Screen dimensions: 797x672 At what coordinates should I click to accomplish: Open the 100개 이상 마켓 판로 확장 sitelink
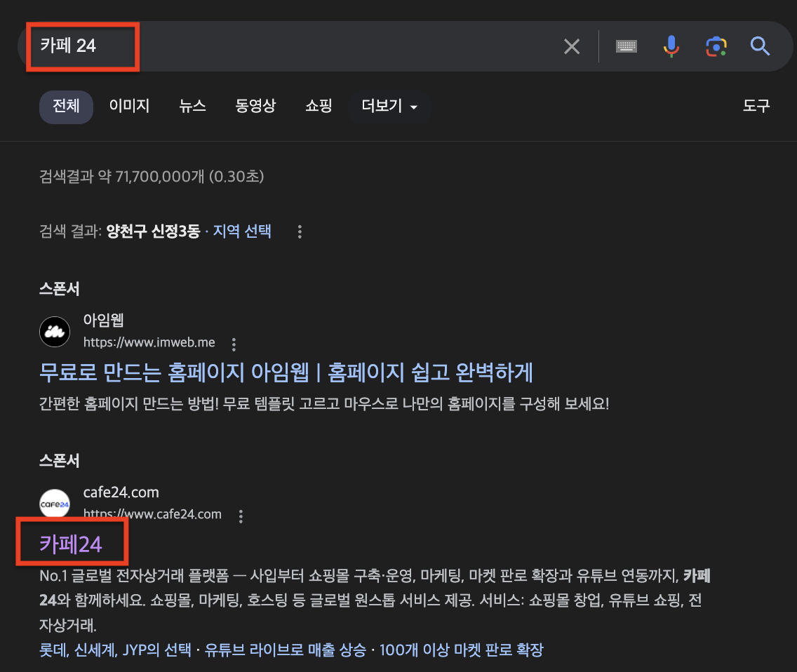click(462, 650)
